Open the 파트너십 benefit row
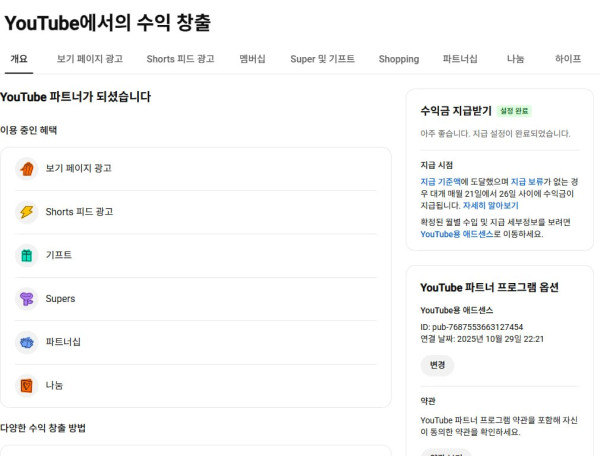This screenshot has height=456, width=600. pos(196,342)
